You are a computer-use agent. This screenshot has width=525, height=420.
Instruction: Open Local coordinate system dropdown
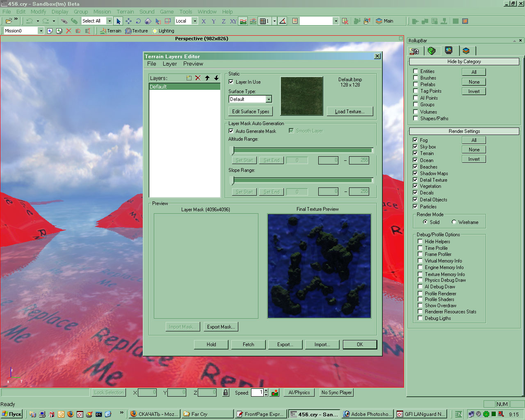tap(195, 21)
